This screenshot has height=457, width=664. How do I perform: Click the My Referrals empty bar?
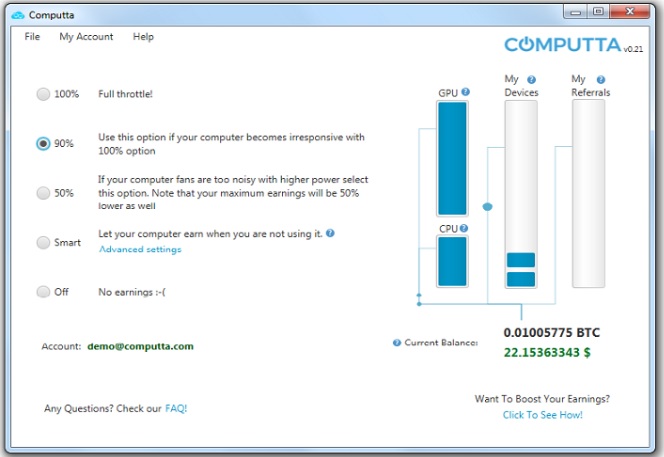[x=589, y=194]
